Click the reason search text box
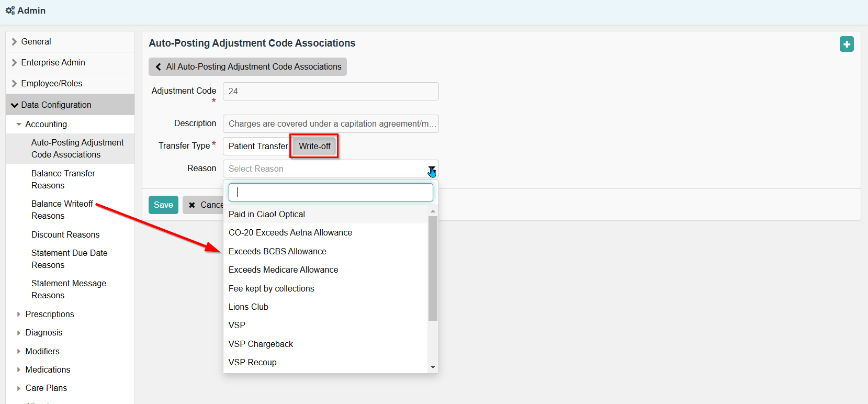868x404 pixels. (331, 192)
